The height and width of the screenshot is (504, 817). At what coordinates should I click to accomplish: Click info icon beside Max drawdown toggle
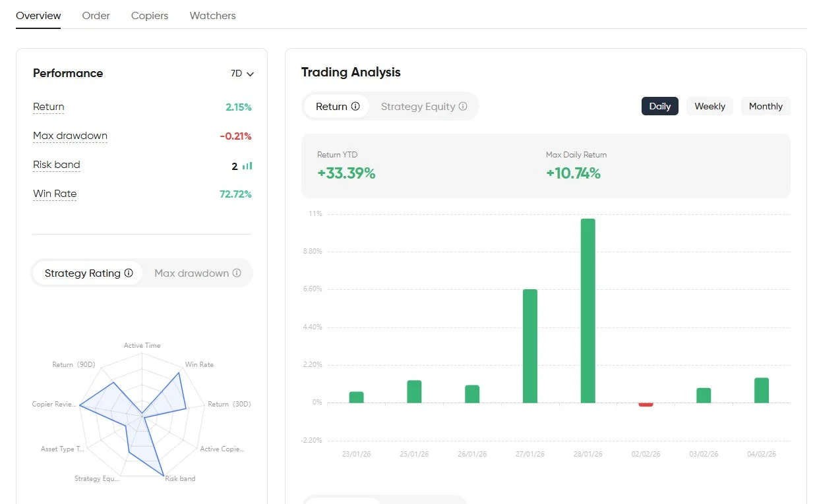(x=237, y=273)
